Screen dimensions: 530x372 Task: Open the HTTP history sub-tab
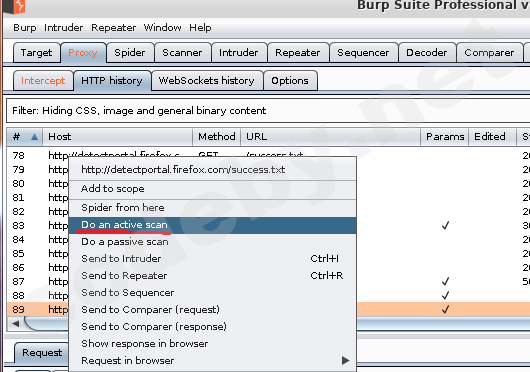[112, 81]
